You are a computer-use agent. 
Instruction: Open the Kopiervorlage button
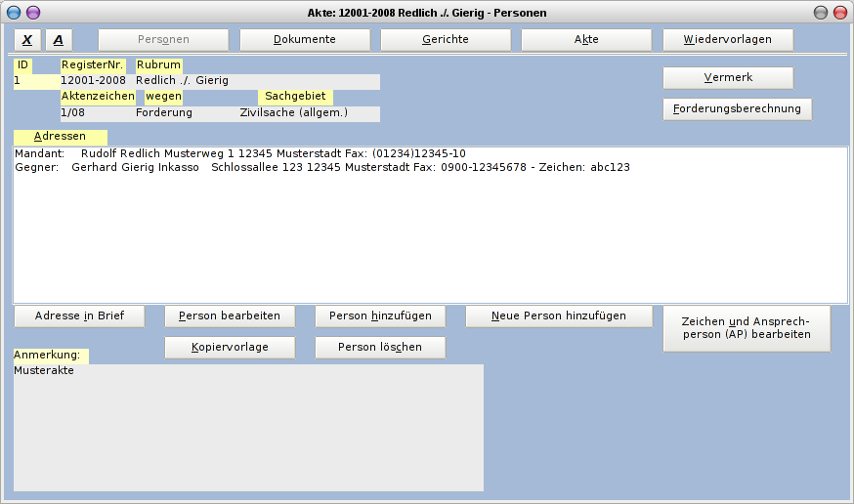click(230, 348)
